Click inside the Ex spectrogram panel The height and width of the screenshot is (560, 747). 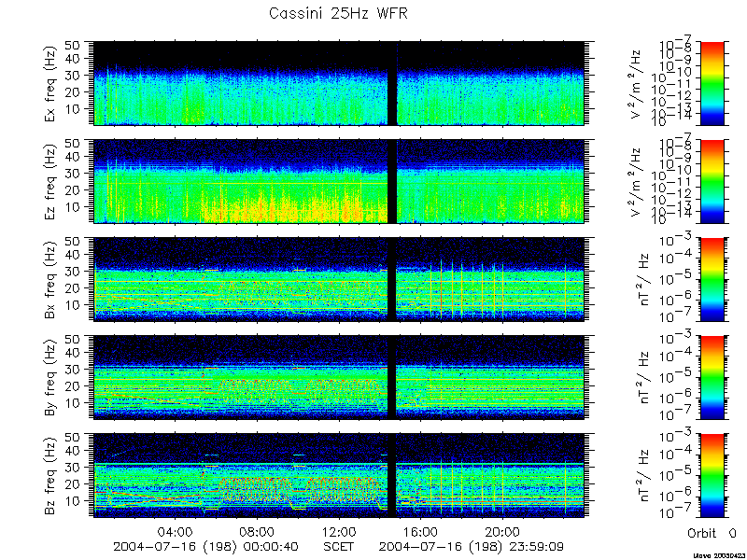pyautogui.click(x=339, y=83)
